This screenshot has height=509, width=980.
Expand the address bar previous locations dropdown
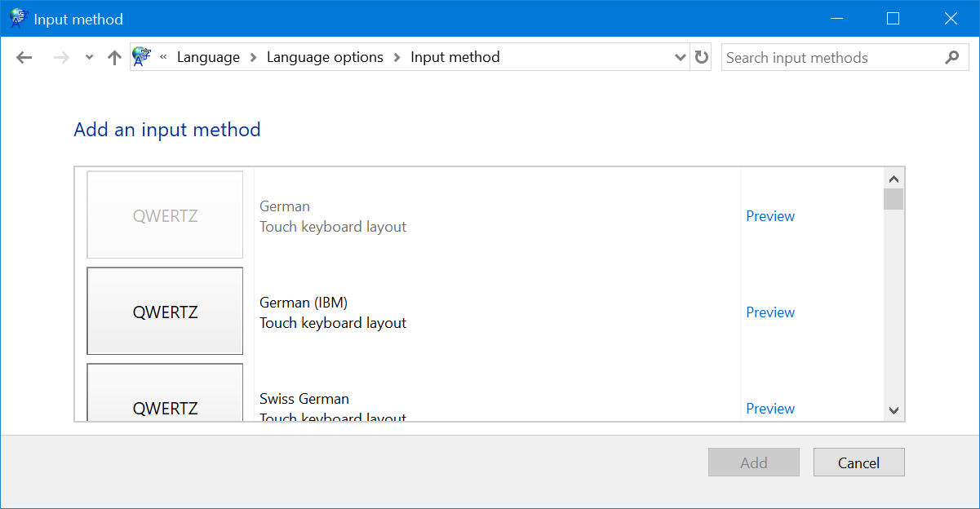[681, 57]
